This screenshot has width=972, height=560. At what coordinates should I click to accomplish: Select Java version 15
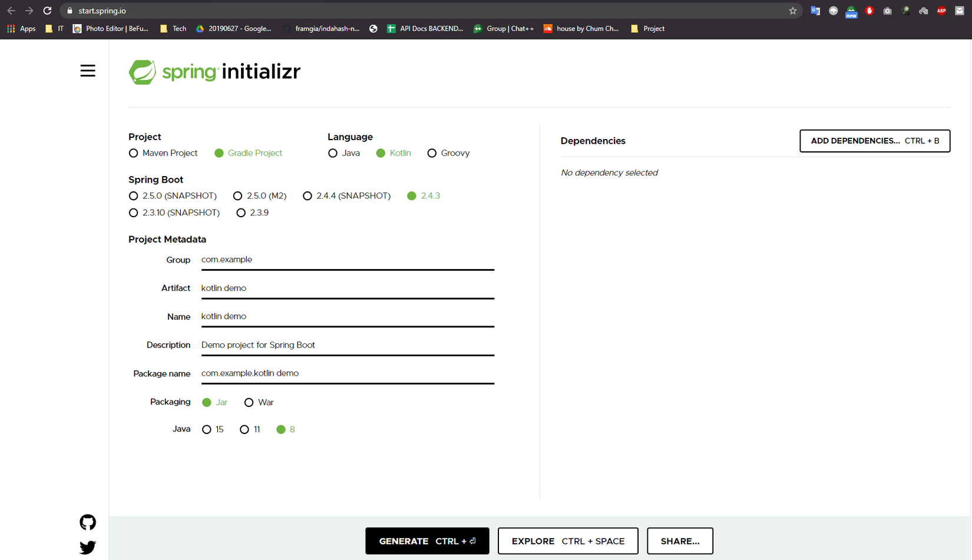point(207,430)
